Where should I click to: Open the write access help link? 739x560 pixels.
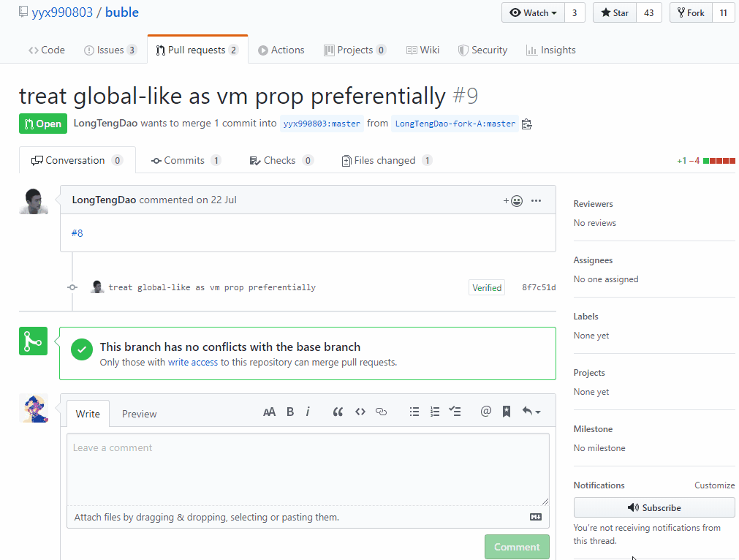193,362
